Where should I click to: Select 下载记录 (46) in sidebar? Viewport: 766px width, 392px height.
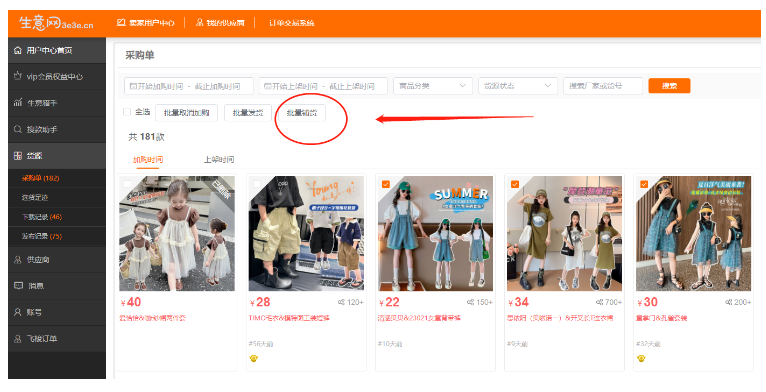click(57, 217)
